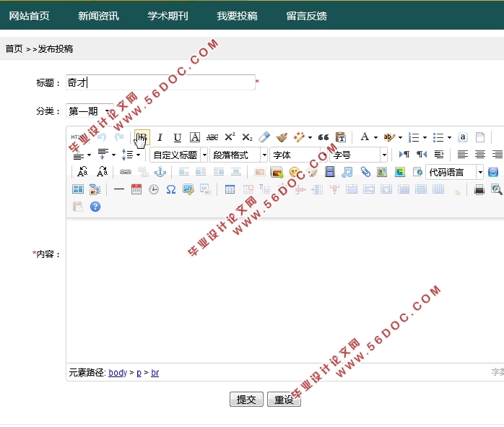
Task: Click the body element path link
Action: (118, 373)
